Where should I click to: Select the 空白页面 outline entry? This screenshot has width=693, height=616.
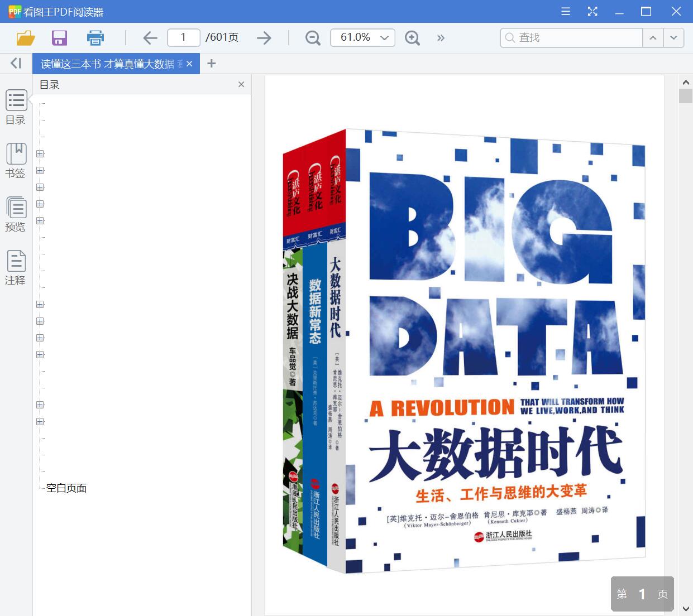coord(66,488)
